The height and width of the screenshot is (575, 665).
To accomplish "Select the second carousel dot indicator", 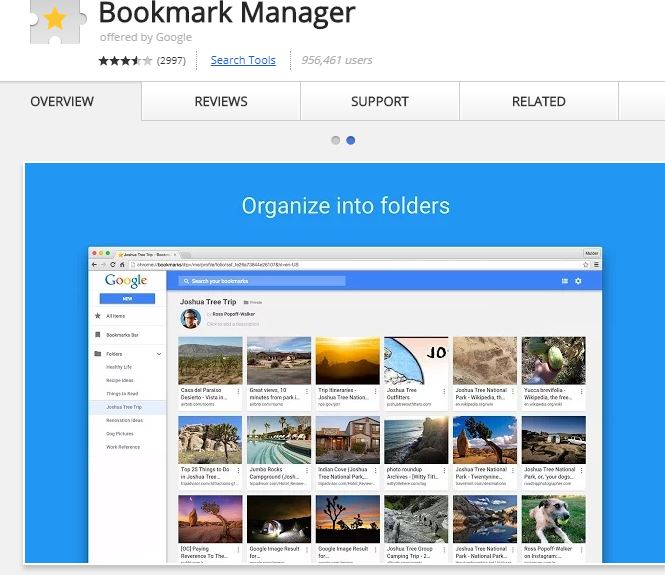I will pyautogui.click(x=350, y=140).
